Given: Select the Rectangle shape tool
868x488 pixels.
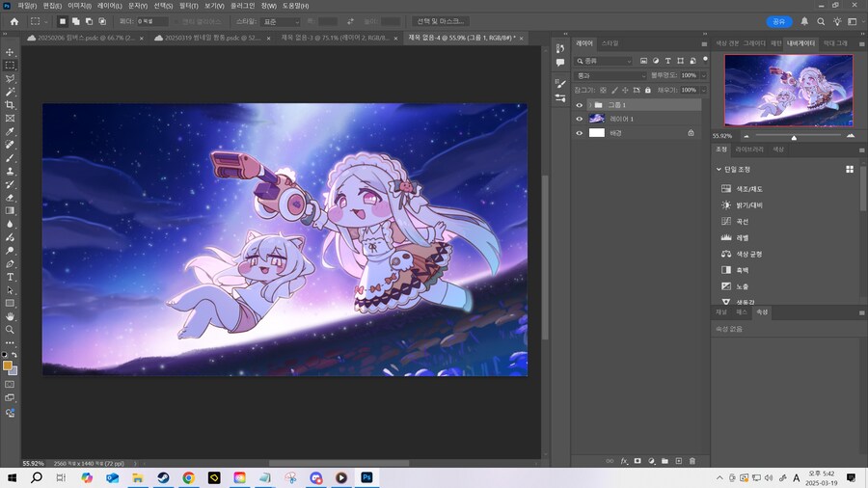Looking at the screenshot, I should pos(10,303).
